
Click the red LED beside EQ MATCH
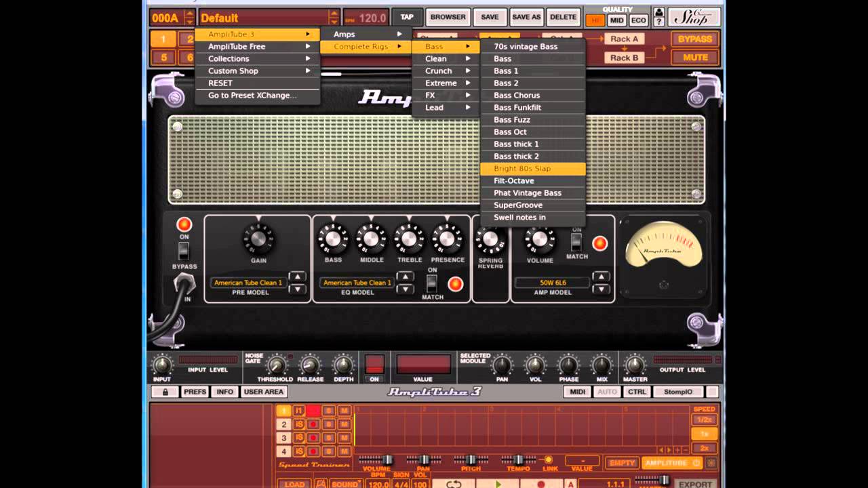coord(455,283)
